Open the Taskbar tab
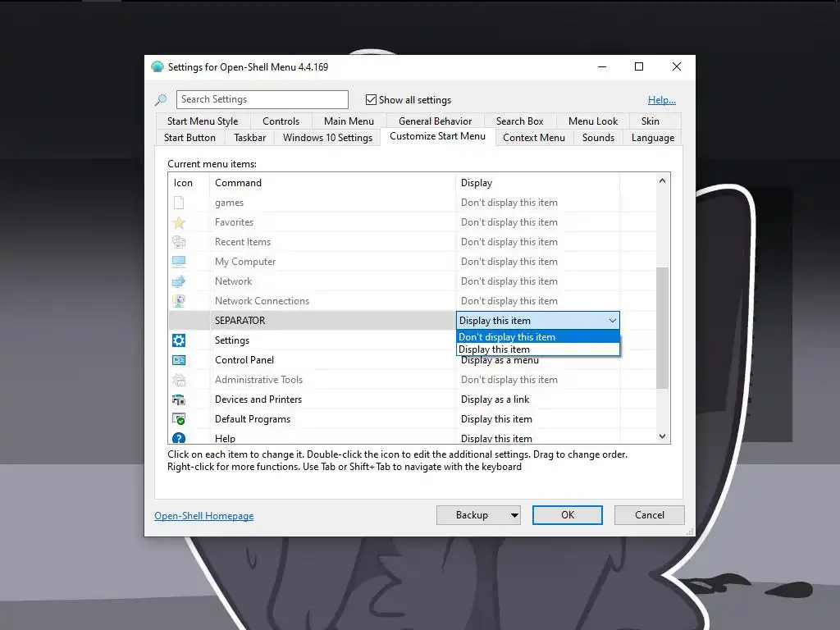Viewport: 840px width, 630px height. 249,138
